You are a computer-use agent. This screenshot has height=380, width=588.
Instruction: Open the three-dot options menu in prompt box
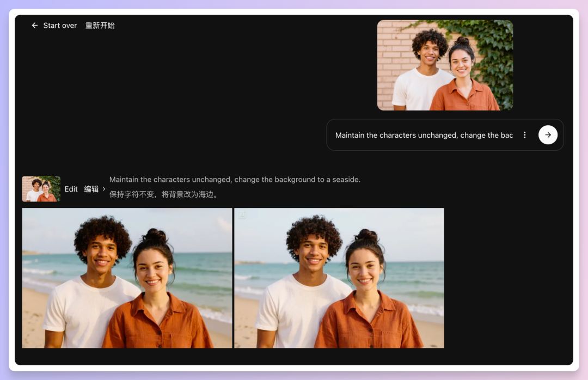tap(525, 135)
